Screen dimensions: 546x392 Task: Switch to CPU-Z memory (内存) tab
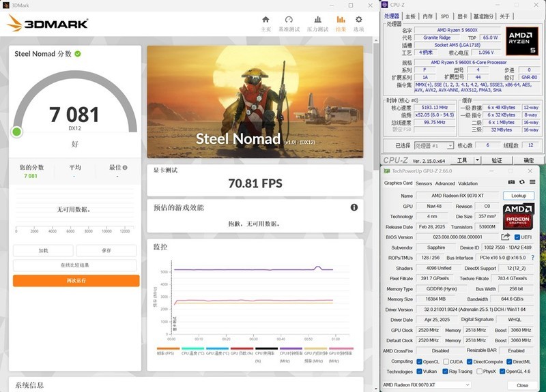pyautogui.click(x=428, y=16)
